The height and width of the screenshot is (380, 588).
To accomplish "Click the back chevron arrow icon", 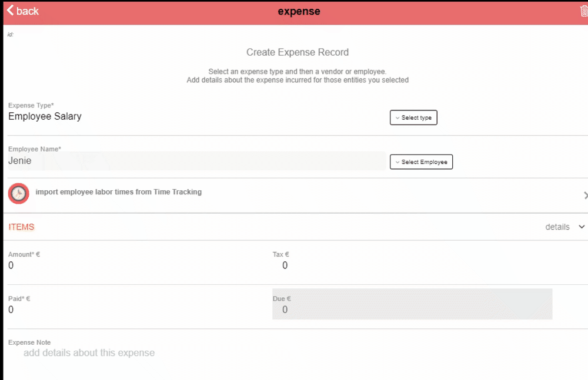I will point(10,11).
